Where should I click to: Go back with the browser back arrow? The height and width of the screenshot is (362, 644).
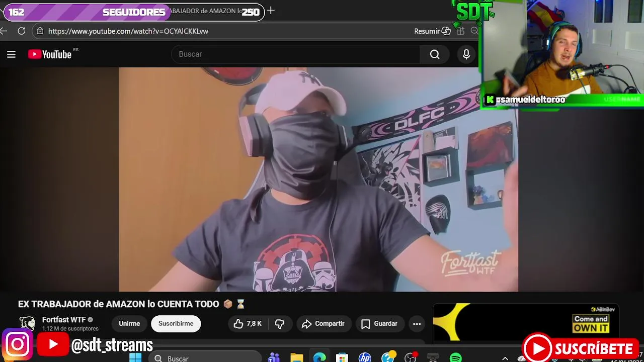(x=4, y=31)
